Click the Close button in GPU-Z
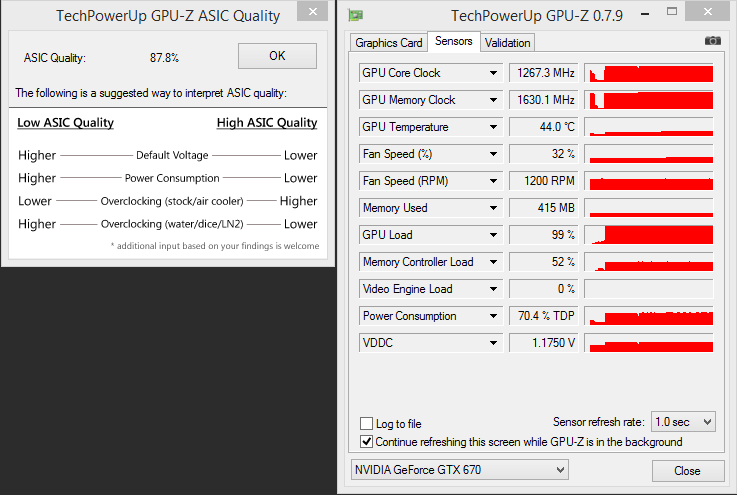Image resolution: width=737 pixels, height=495 pixels. point(688,471)
